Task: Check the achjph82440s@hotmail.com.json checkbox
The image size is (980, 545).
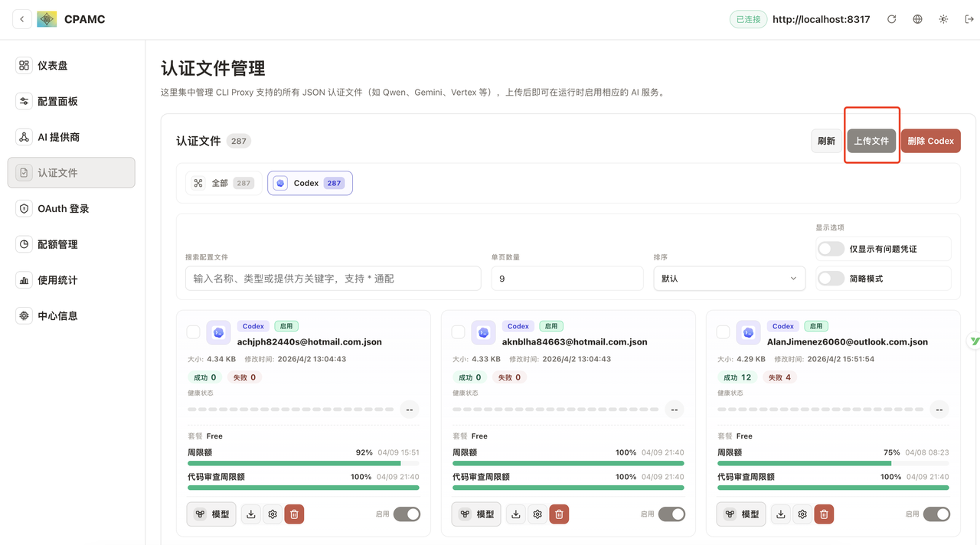Action: tap(193, 332)
